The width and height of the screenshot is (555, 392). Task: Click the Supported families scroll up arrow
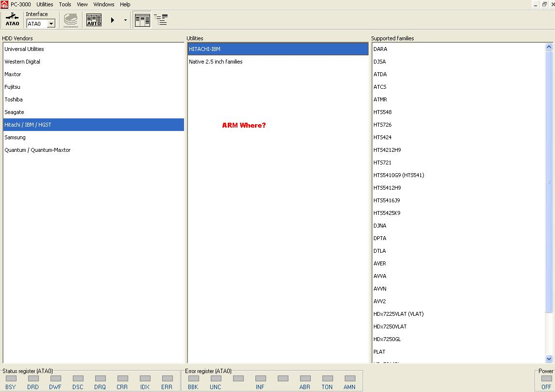(549, 47)
